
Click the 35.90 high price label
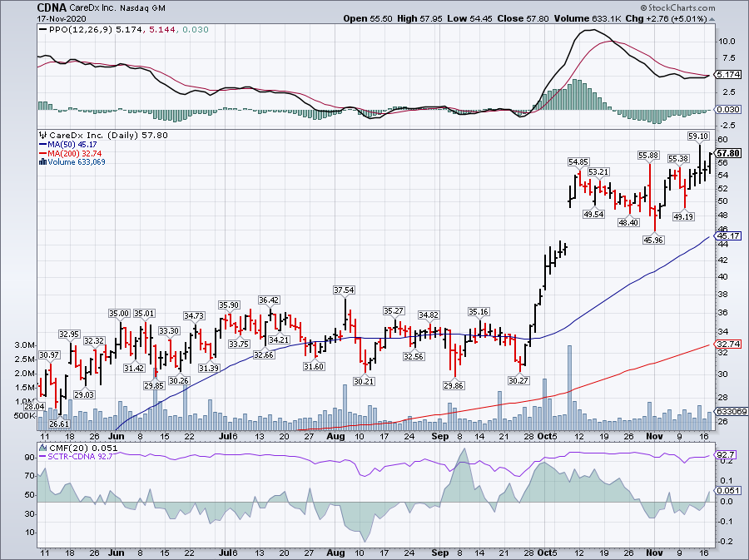tap(229, 305)
